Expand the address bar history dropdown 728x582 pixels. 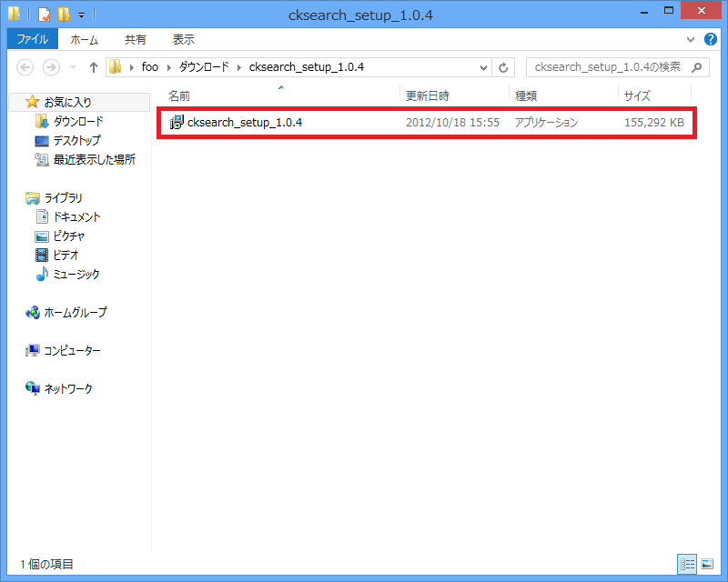(482, 67)
